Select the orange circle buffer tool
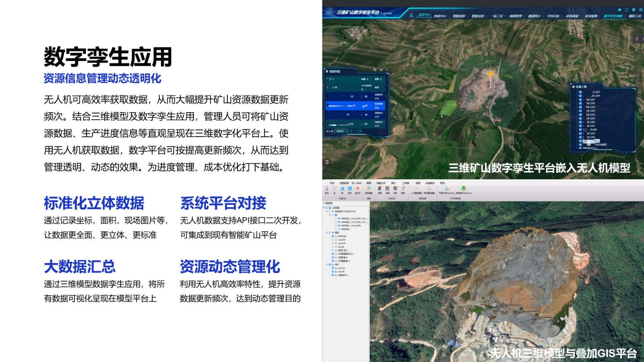Viewport: 644px width, 362px height. tap(357, 188)
